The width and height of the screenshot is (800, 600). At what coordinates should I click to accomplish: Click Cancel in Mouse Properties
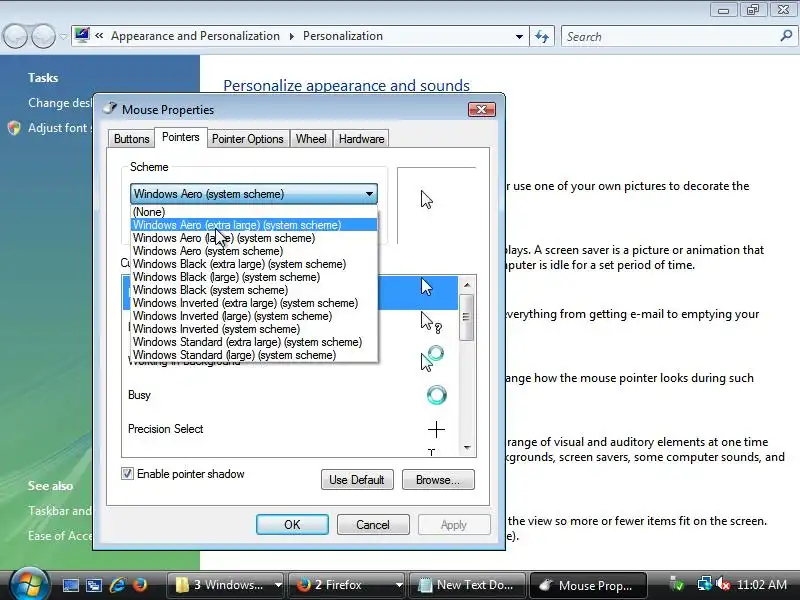click(x=373, y=524)
